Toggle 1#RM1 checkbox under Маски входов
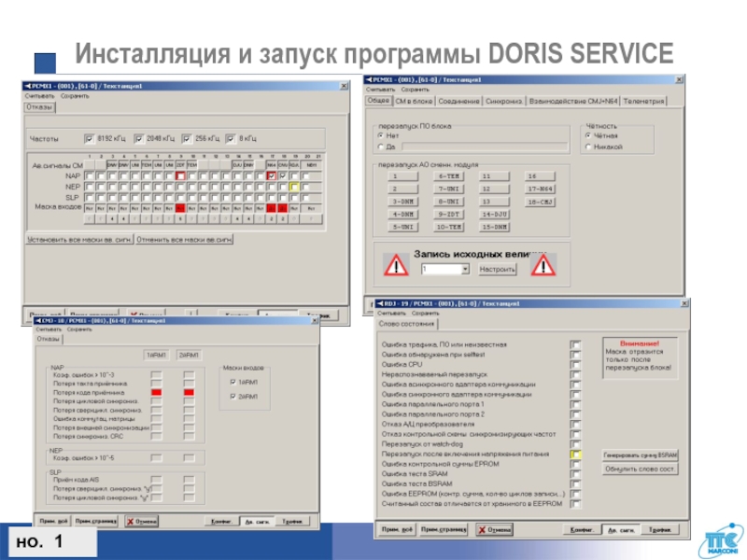This screenshot has height=560, width=747. 233,382
